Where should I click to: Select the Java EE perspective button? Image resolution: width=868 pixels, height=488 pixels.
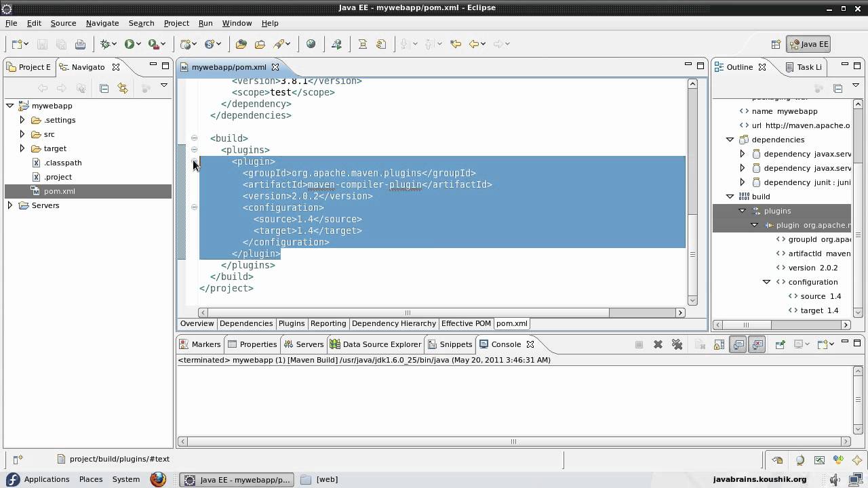[808, 44]
